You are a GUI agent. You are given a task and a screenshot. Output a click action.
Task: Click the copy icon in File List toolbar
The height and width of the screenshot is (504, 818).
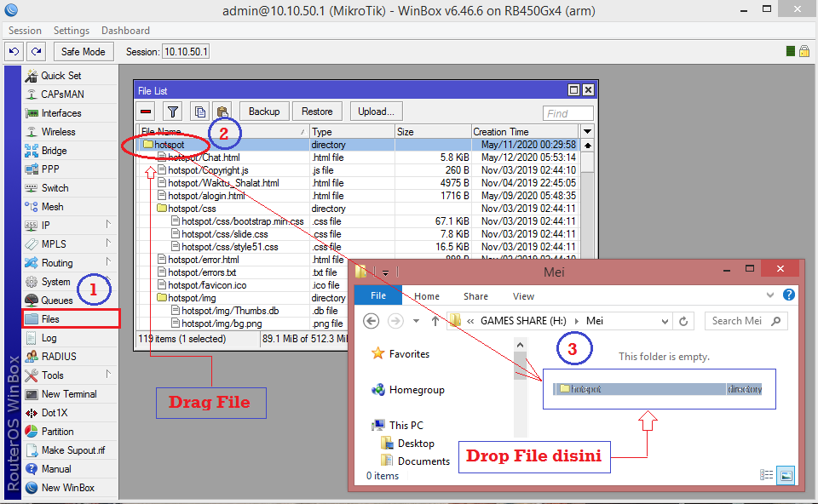coord(199,112)
